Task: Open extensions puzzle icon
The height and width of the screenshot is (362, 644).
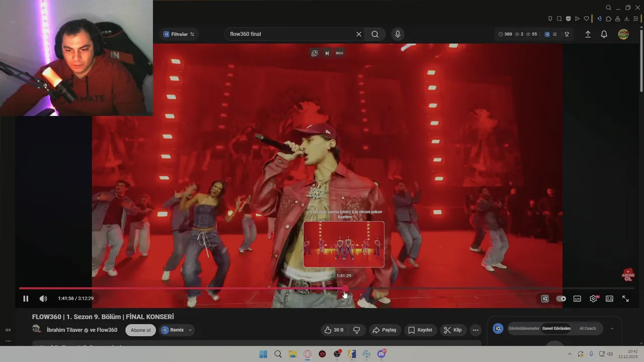Action: pyautogui.click(x=608, y=19)
